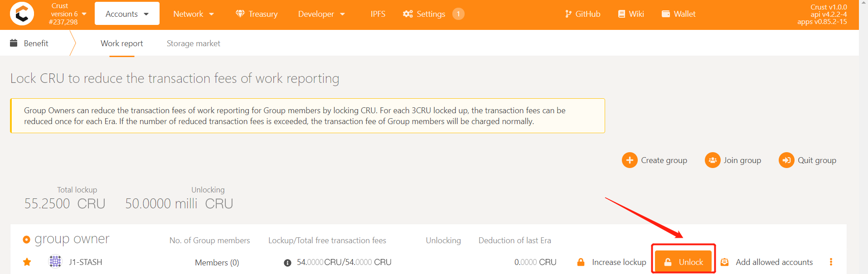
Task: Click the open padlock icon in Unlock
Action: coord(668,262)
